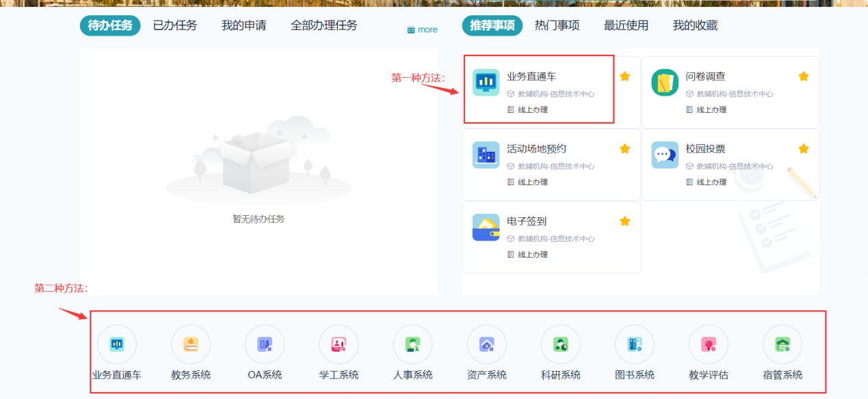
Task: Open the 教学评估 icon
Action: pos(708,345)
